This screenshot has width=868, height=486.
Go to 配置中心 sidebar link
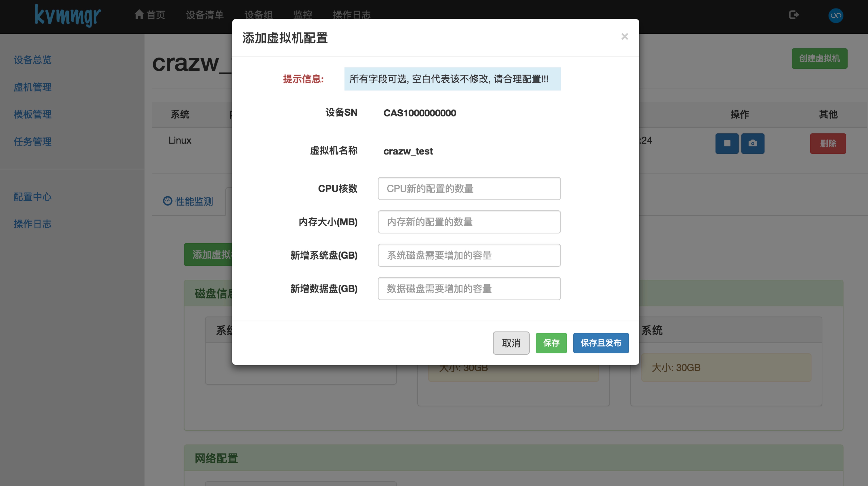click(x=33, y=197)
